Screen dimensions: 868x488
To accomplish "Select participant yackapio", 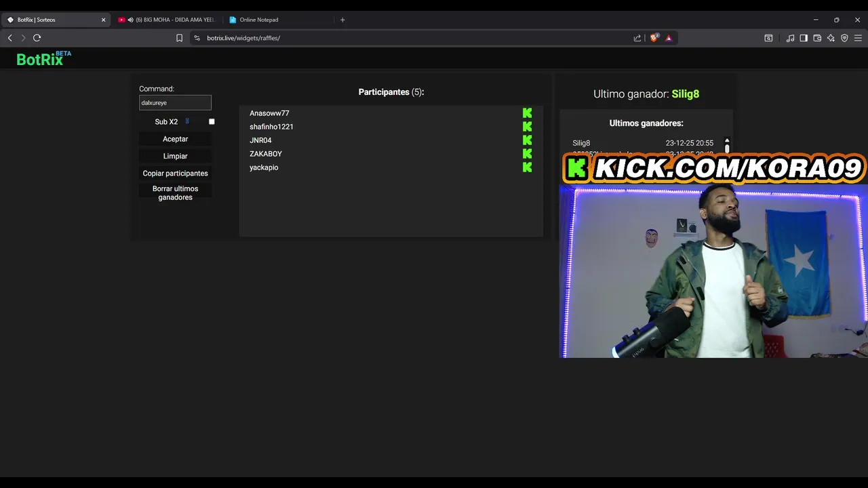I will [264, 167].
